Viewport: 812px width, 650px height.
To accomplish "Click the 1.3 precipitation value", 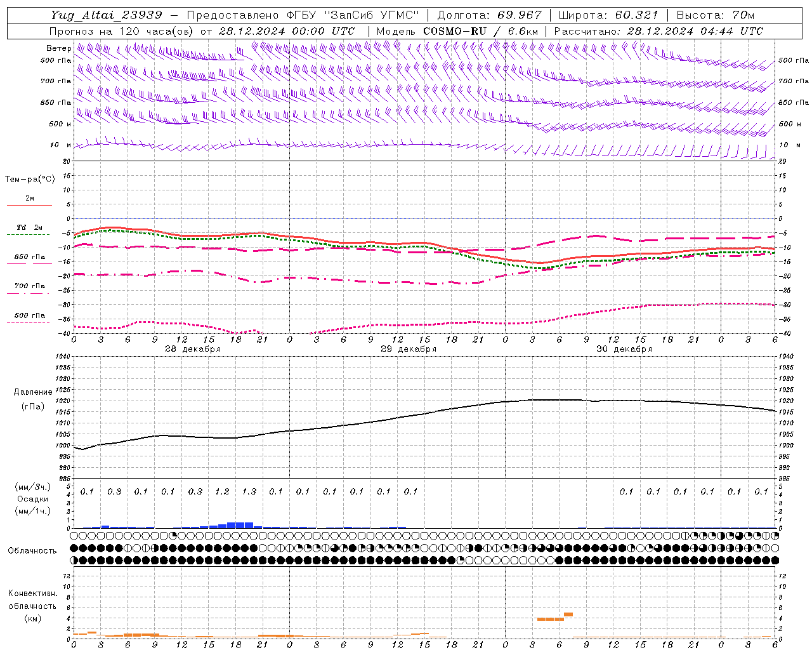I will coord(249,491).
